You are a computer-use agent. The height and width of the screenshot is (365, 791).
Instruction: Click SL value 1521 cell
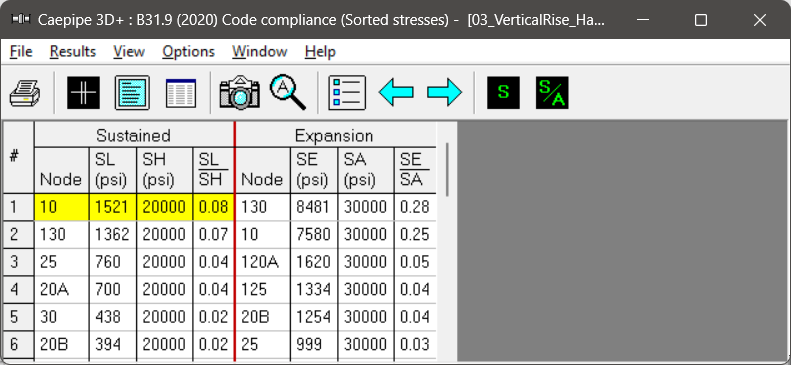click(112, 207)
